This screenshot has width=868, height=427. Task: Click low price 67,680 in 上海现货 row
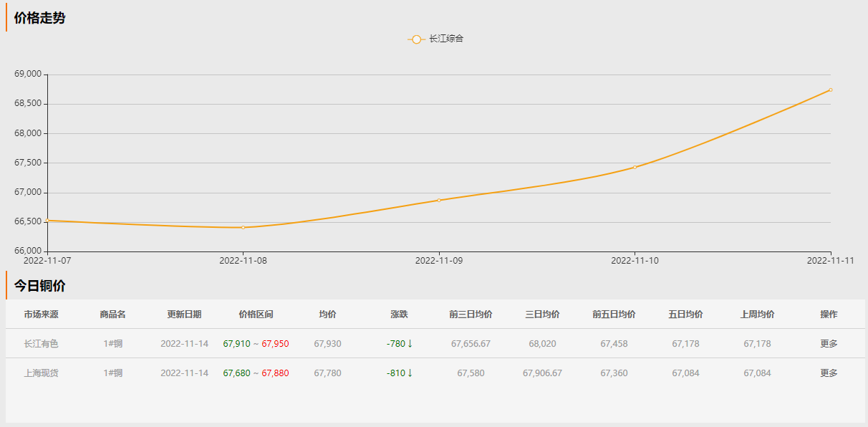[x=236, y=373]
